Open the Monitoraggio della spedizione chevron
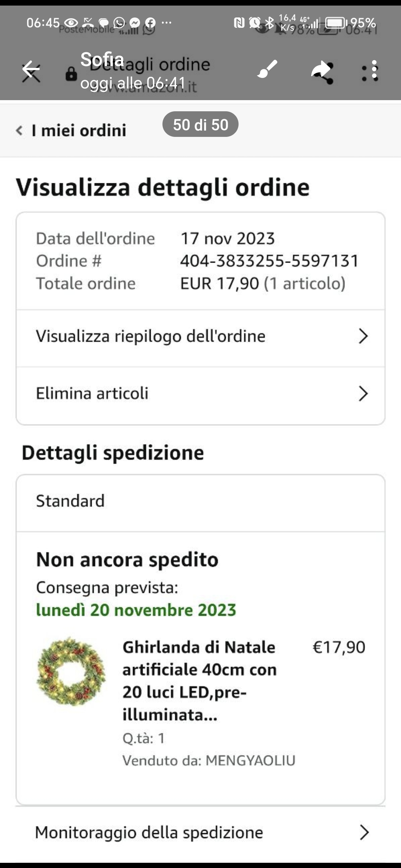The image size is (401, 868). point(364,833)
